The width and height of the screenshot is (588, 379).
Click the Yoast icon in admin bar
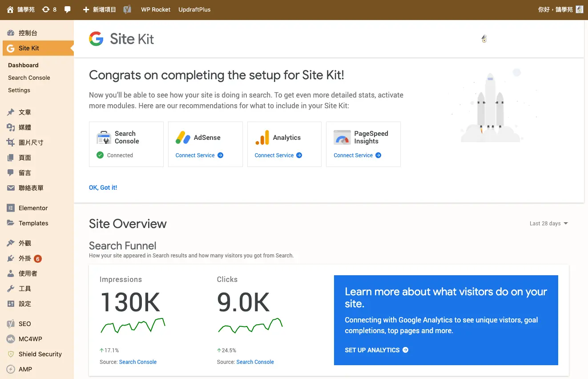[127, 9]
